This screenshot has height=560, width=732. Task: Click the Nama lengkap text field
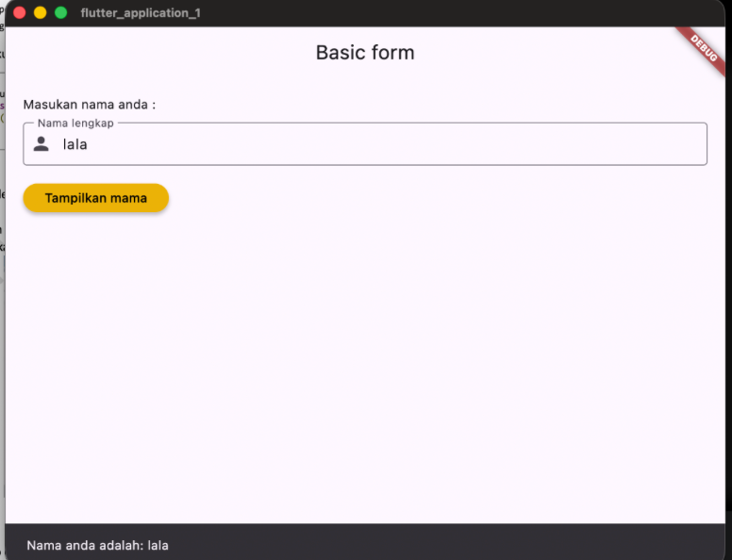pyautogui.click(x=365, y=143)
